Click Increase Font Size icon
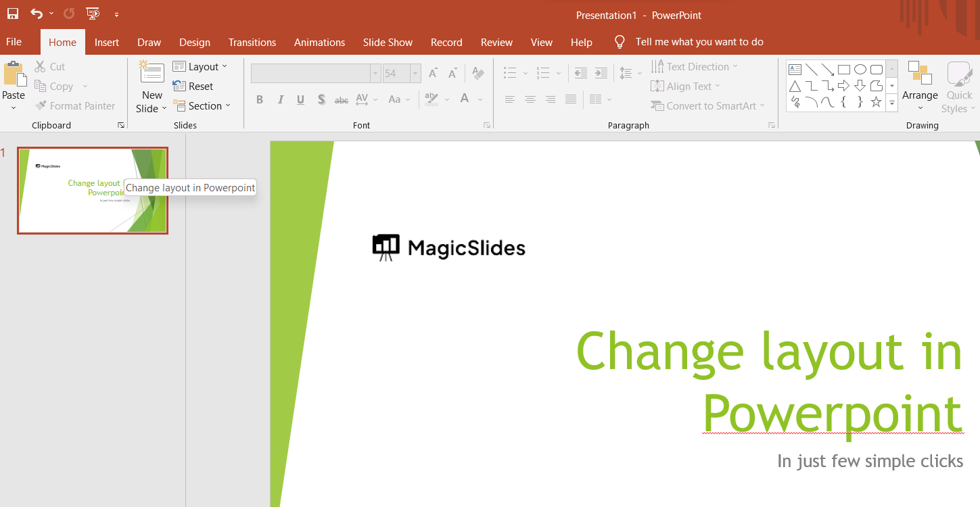This screenshot has height=507, width=980. [433, 73]
